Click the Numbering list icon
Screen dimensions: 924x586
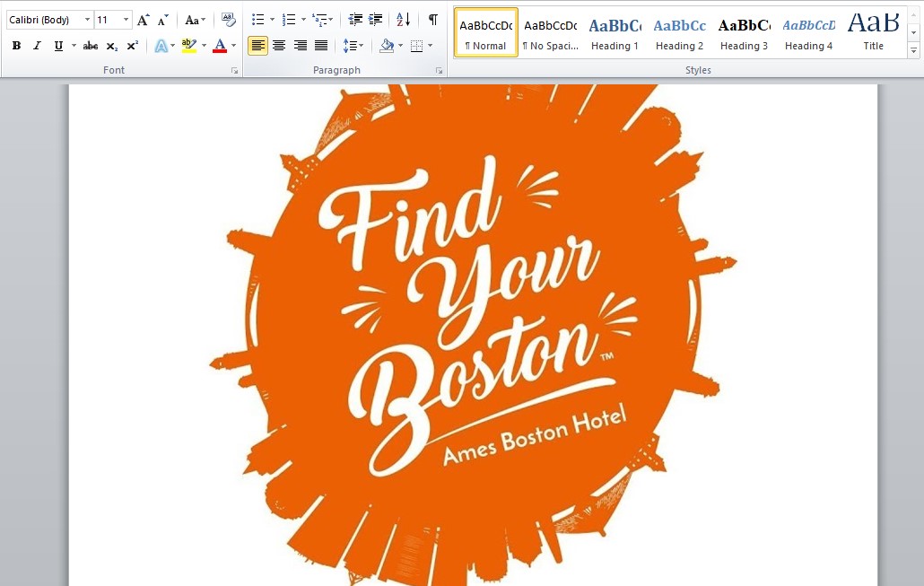tap(289, 20)
